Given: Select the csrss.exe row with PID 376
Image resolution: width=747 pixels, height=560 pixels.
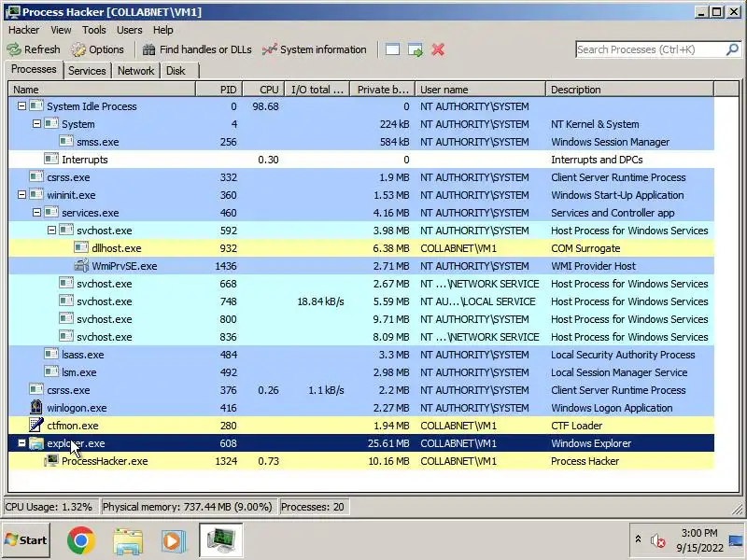Looking at the screenshot, I should point(361,389).
